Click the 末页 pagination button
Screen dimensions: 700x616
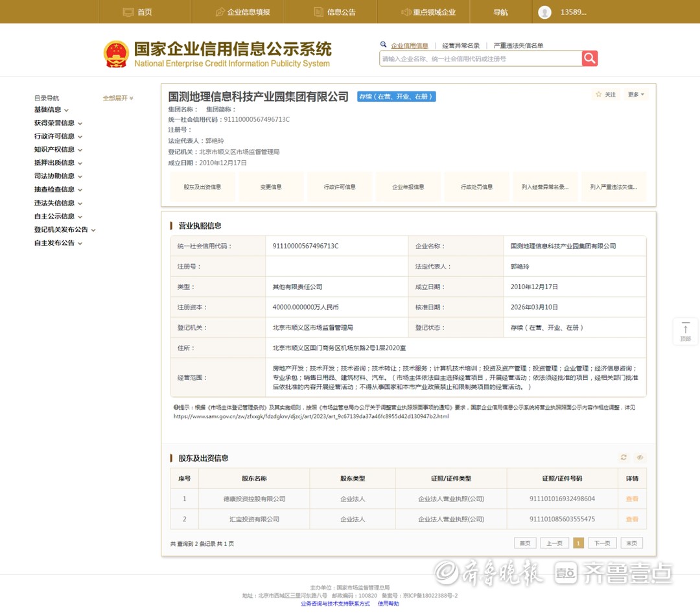(632, 543)
